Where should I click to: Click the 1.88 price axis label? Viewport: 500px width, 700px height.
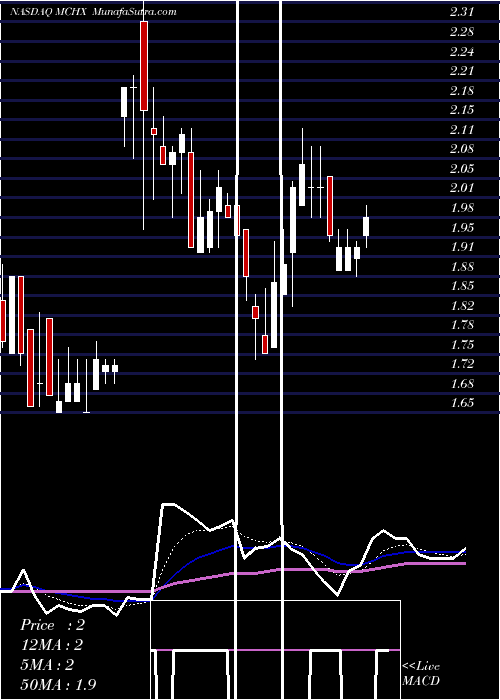[462, 266]
